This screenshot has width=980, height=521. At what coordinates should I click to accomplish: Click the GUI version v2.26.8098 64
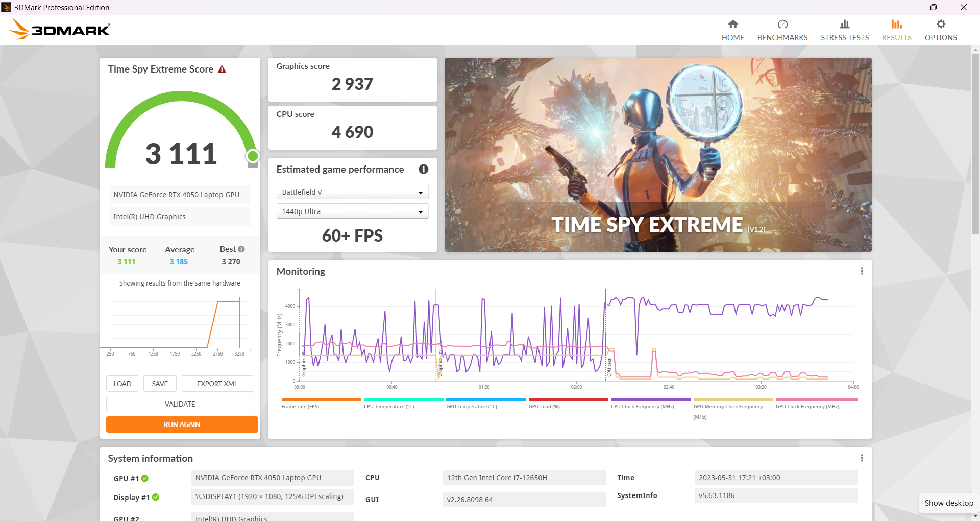524,500
